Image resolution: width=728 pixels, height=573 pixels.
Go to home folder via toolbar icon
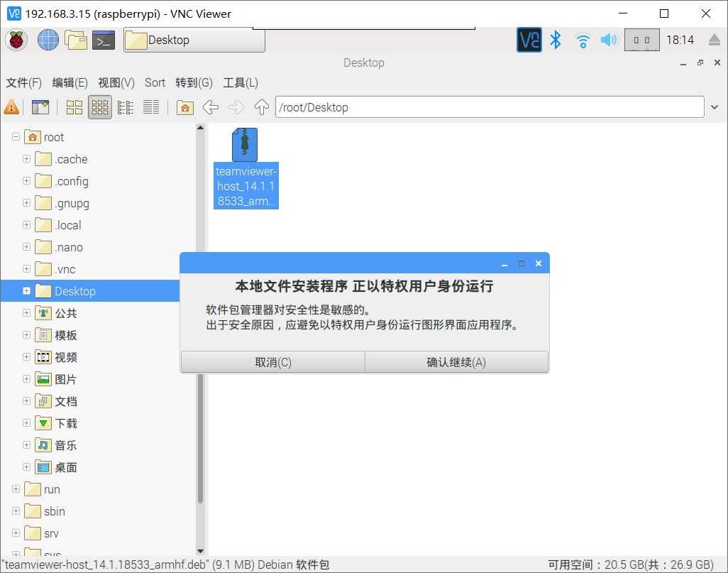click(x=184, y=107)
